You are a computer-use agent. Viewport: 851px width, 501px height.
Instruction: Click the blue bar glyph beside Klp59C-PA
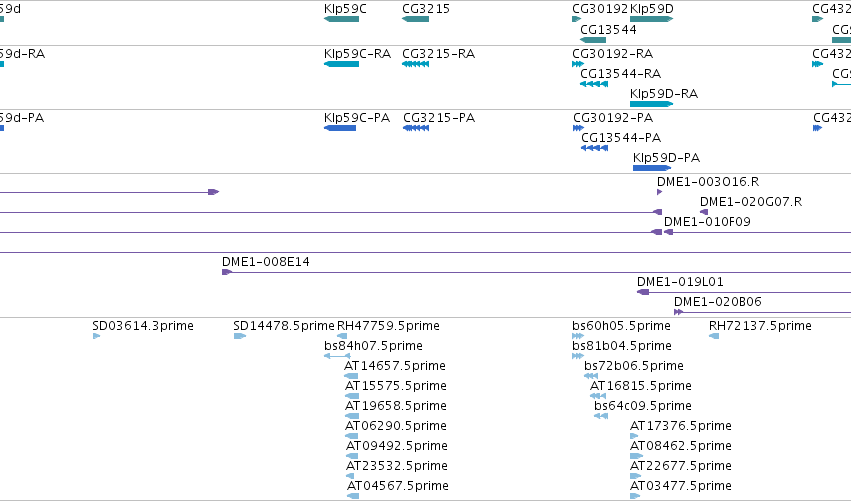coord(340,128)
